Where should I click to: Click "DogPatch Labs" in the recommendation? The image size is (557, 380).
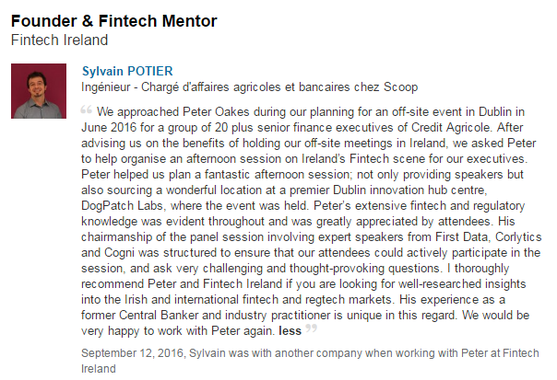(x=122, y=206)
